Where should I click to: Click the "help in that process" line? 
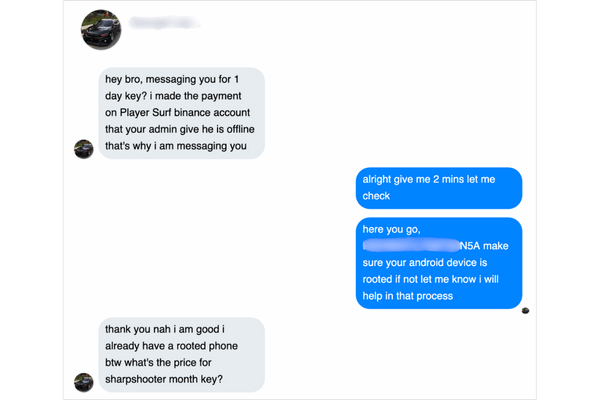(x=409, y=296)
